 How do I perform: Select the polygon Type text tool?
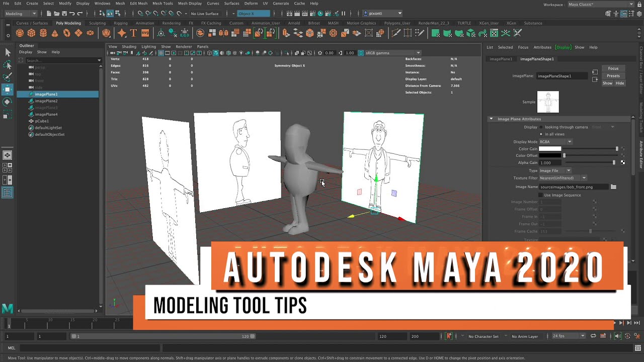[133, 33]
